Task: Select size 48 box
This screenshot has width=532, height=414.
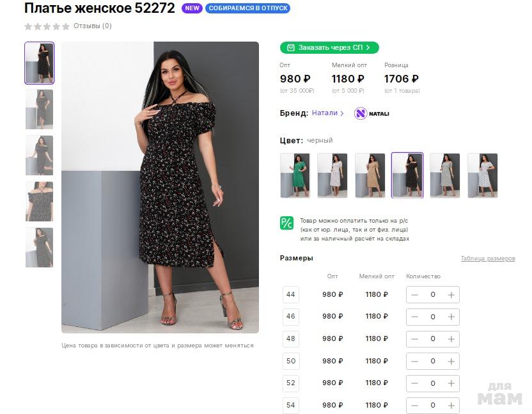Action: [291, 338]
